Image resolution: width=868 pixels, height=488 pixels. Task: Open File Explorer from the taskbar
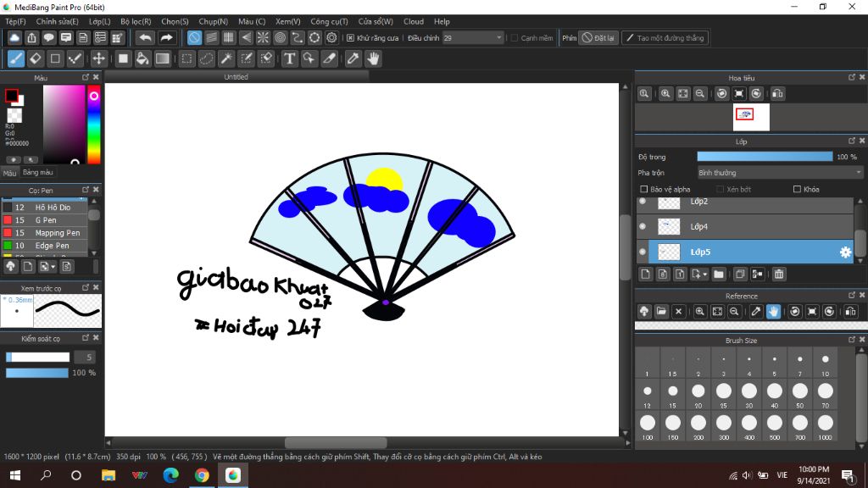click(108, 475)
